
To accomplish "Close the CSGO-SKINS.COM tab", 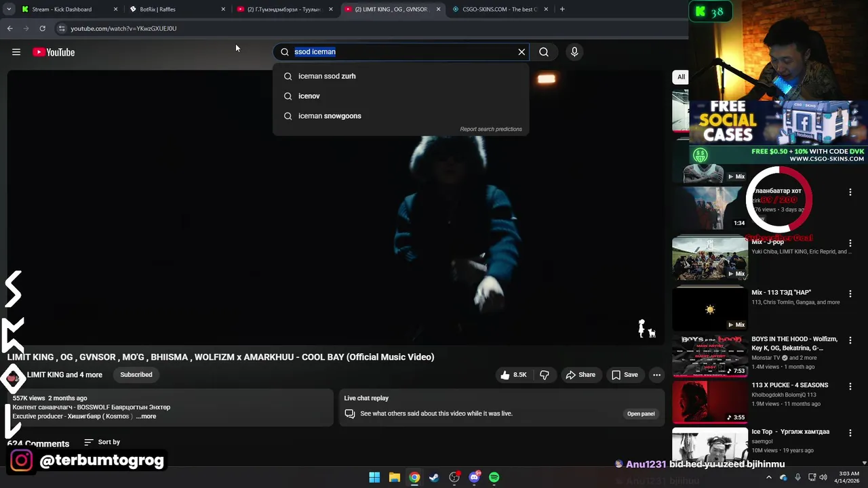I will (546, 9).
